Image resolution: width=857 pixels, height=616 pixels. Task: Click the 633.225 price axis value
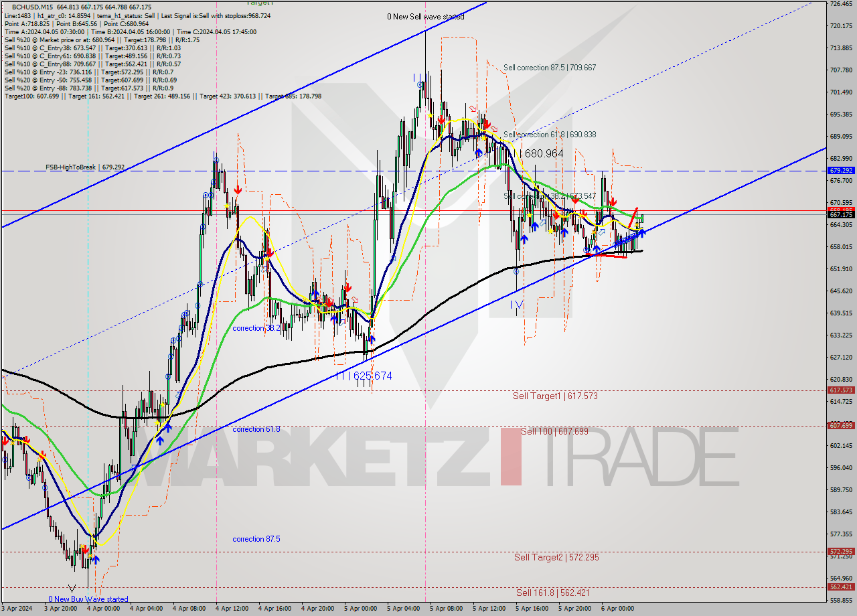(841, 335)
